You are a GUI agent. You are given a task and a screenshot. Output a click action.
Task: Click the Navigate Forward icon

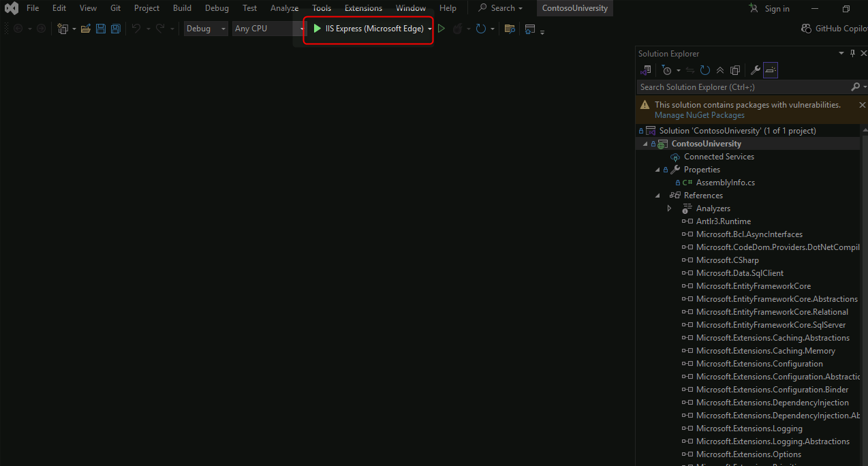point(41,29)
